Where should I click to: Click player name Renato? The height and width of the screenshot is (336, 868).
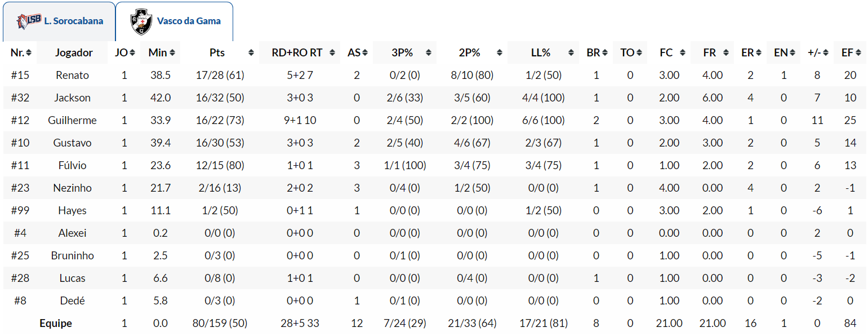tap(72, 75)
